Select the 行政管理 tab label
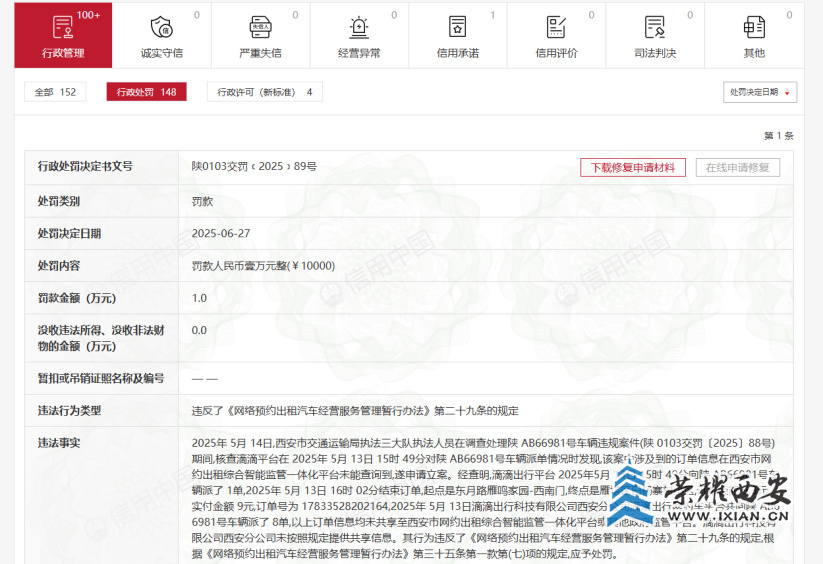 (63, 53)
